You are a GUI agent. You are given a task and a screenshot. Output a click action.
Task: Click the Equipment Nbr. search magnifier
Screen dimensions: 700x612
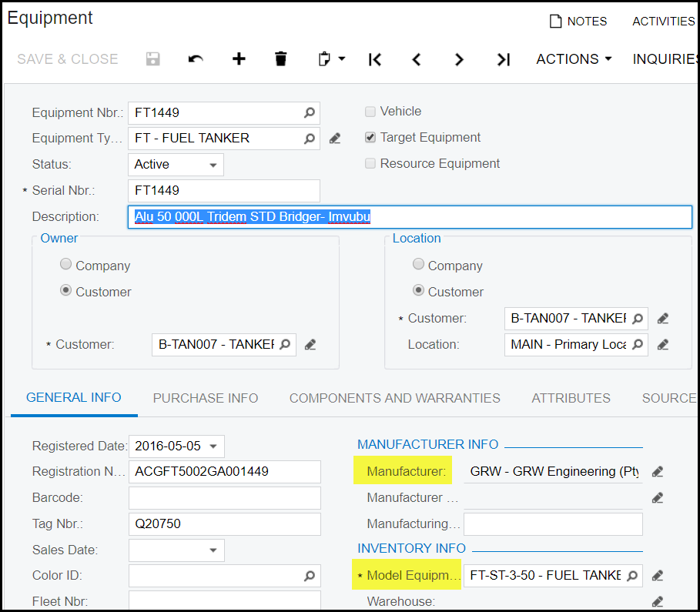309,113
